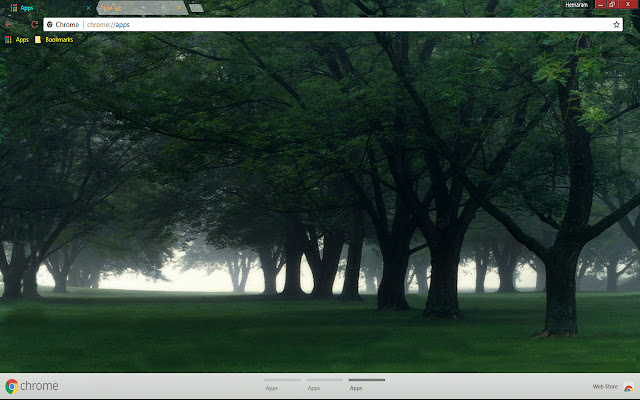The image size is (640, 400).
Task: Click the chrome logo at bottom left
Action: [32, 386]
